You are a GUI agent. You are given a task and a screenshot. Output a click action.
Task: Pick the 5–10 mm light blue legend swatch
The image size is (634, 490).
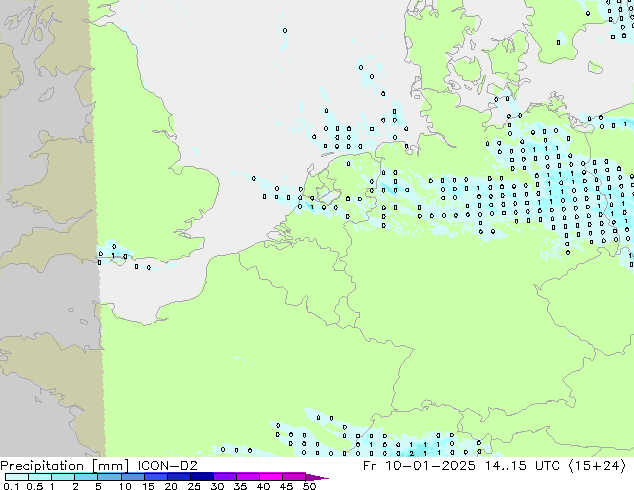coord(109,477)
